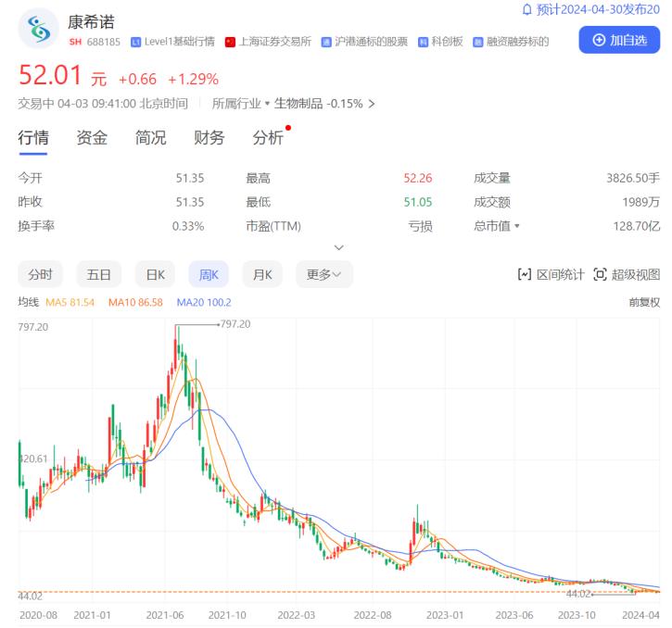Click the 超级视图 text label

click(x=636, y=274)
